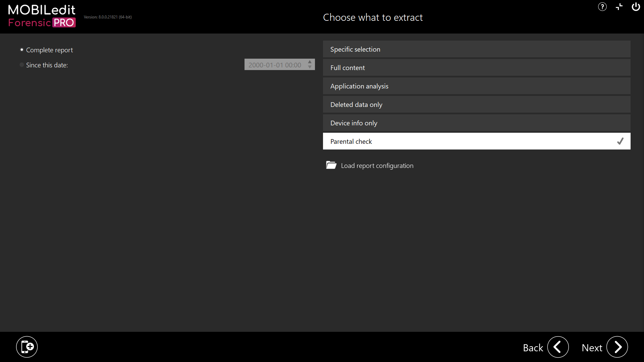Increase date with the up stepper arrow
Viewport: 644px width, 362px height.
310,62
